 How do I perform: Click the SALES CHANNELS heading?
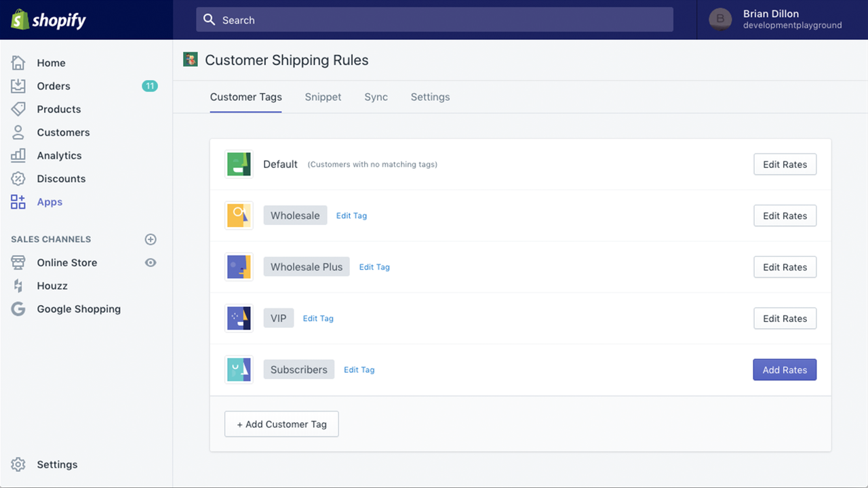pos(51,239)
